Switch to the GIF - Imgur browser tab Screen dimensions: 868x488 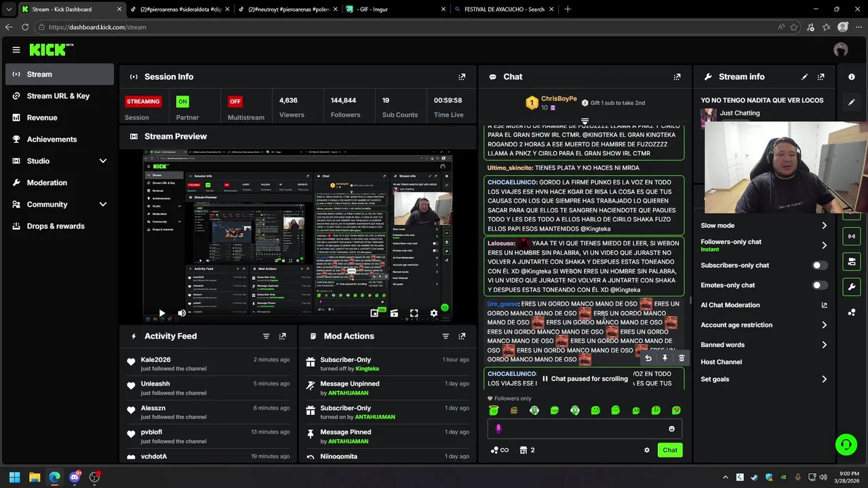pos(395,9)
